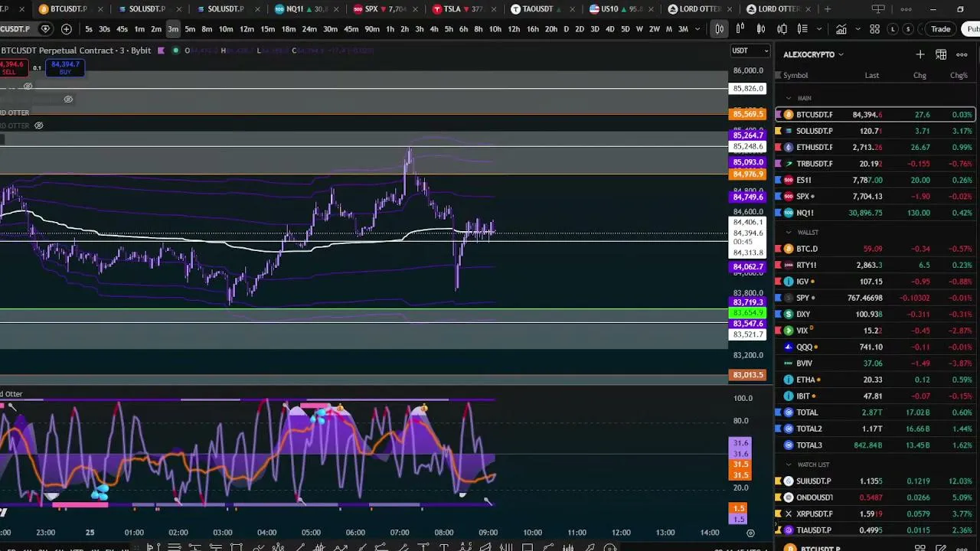Open the USDT currency dropdown
The width and height of the screenshot is (980, 551).
pos(750,51)
